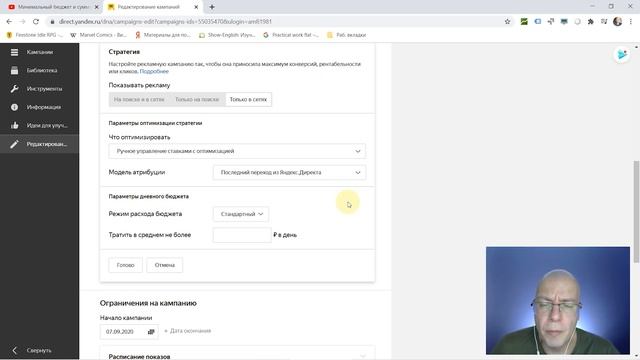Screen dimensions: 640x360
Task: Click the floating assistant icon at top right
Action: [622, 54]
